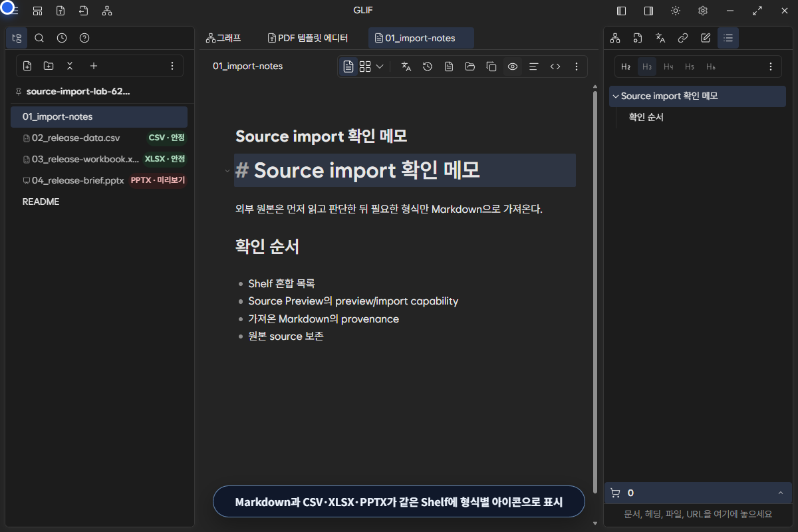Switch to the 그래프 tab

tap(223, 38)
